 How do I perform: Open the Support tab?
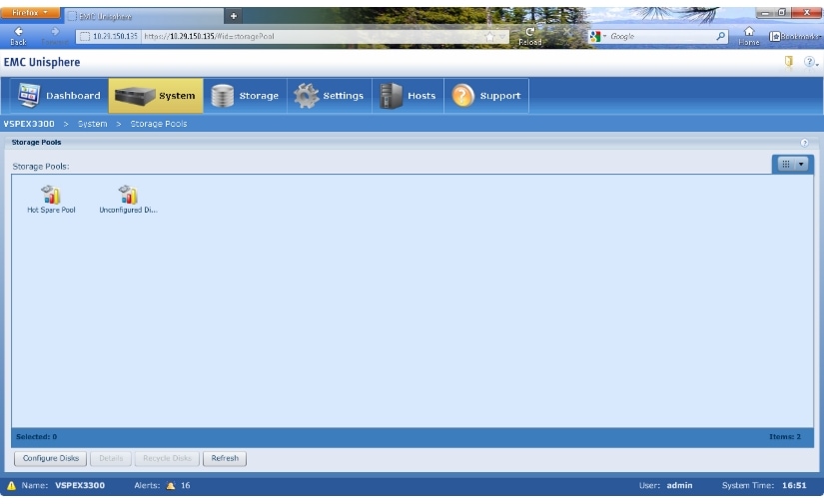tap(486, 96)
